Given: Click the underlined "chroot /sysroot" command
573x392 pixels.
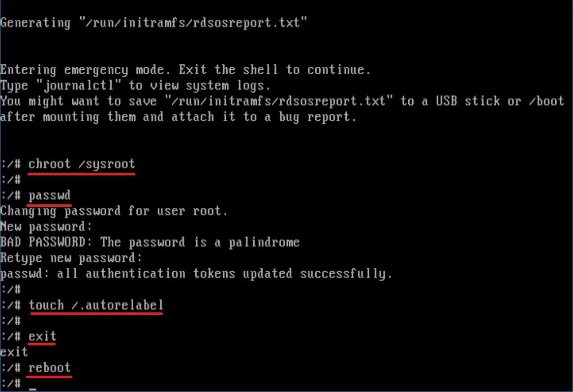Looking at the screenshot, I should click(x=81, y=164).
